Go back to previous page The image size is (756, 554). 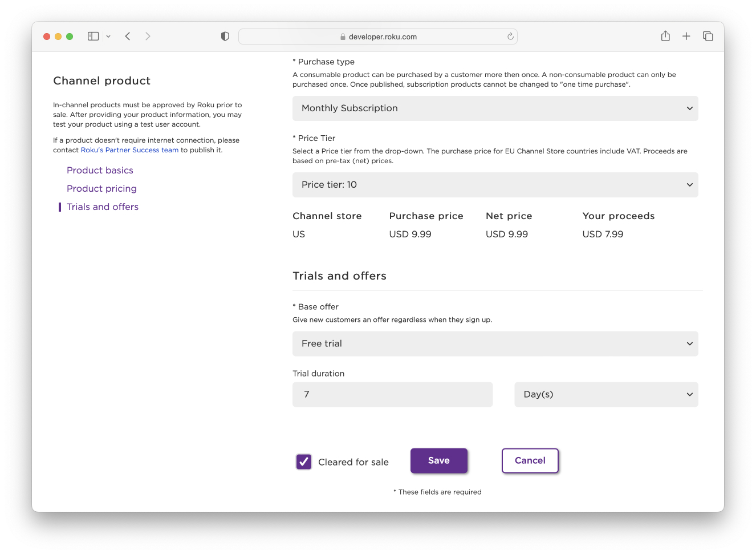coord(128,37)
